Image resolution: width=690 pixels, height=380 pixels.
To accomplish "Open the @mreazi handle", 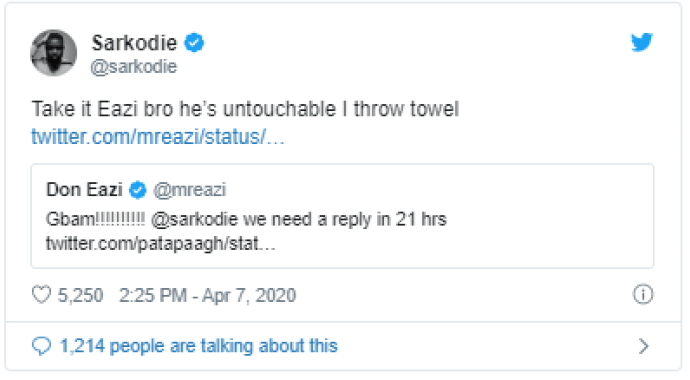I will (190, 190).
